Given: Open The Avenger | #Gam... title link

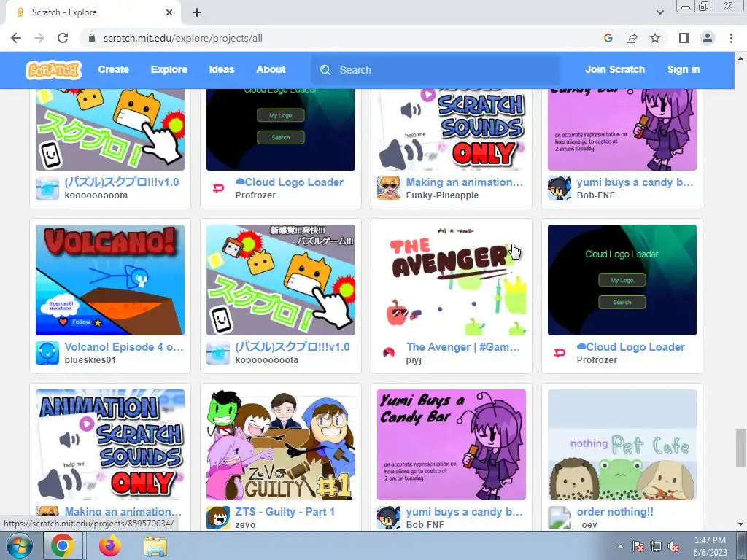Looking at the screenshot, I should pyautogui.click(x=463, y=347).
